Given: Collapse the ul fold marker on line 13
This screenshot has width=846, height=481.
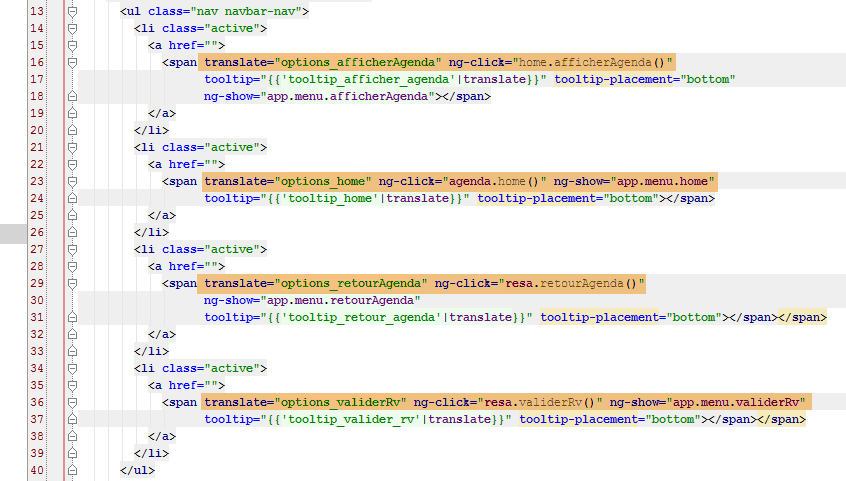Looking at the screenshot, I should click(x=72, y=11).
